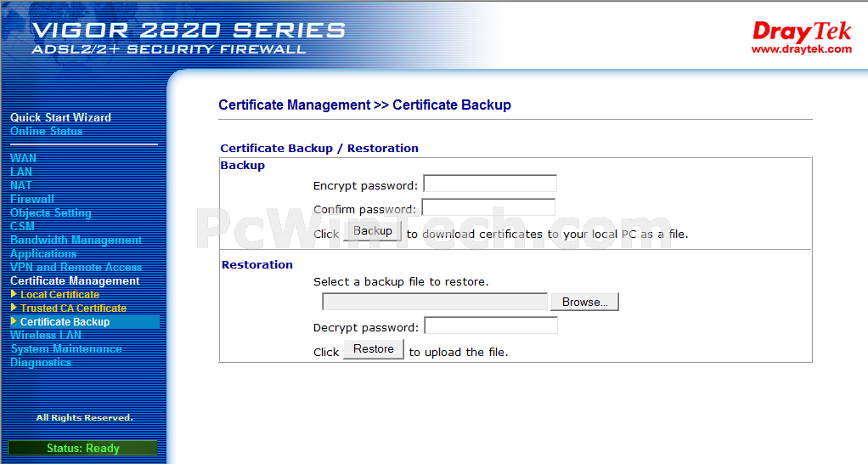Visit www.draytek.com link

801,49
